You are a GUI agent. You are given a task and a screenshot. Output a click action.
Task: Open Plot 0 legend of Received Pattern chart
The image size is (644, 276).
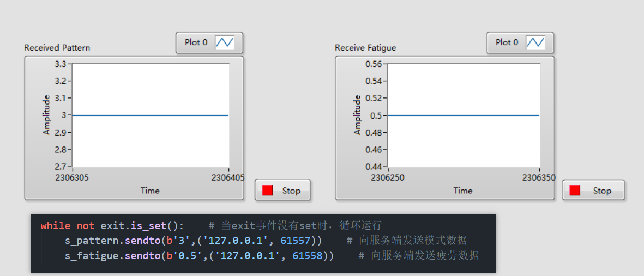click(x=209, y=42)
